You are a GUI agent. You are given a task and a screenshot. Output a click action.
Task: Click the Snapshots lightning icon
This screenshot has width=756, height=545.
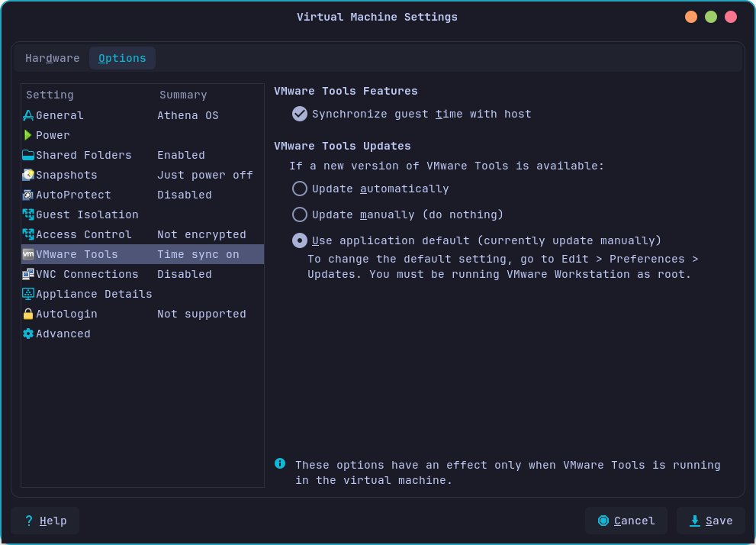(29, 175)
